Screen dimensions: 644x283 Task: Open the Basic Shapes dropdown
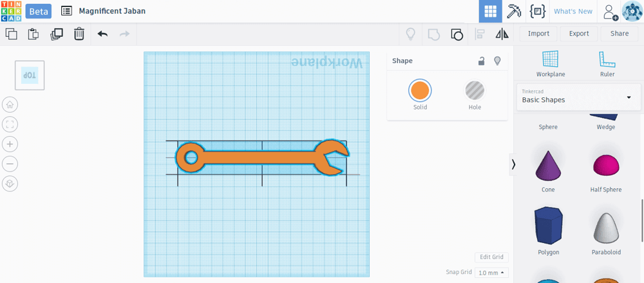pos(579,97)
